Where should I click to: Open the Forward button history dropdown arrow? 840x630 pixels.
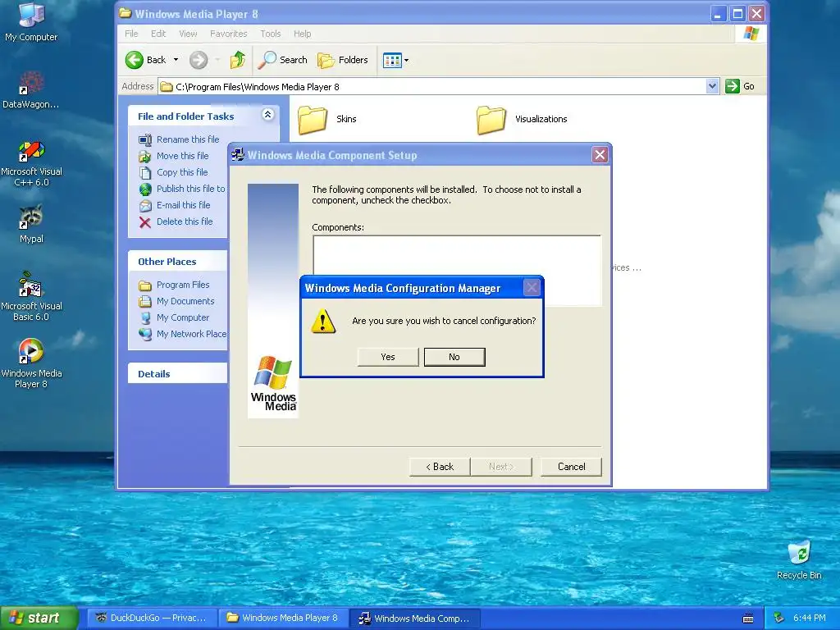pos(217,60)
